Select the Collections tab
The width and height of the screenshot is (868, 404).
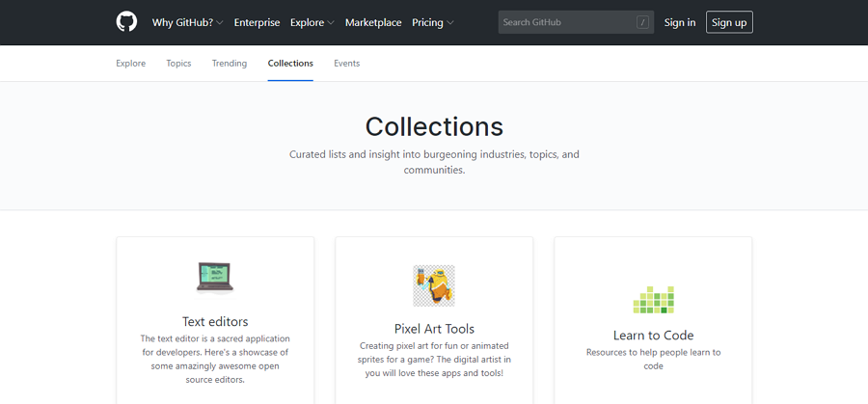(290, 63)
